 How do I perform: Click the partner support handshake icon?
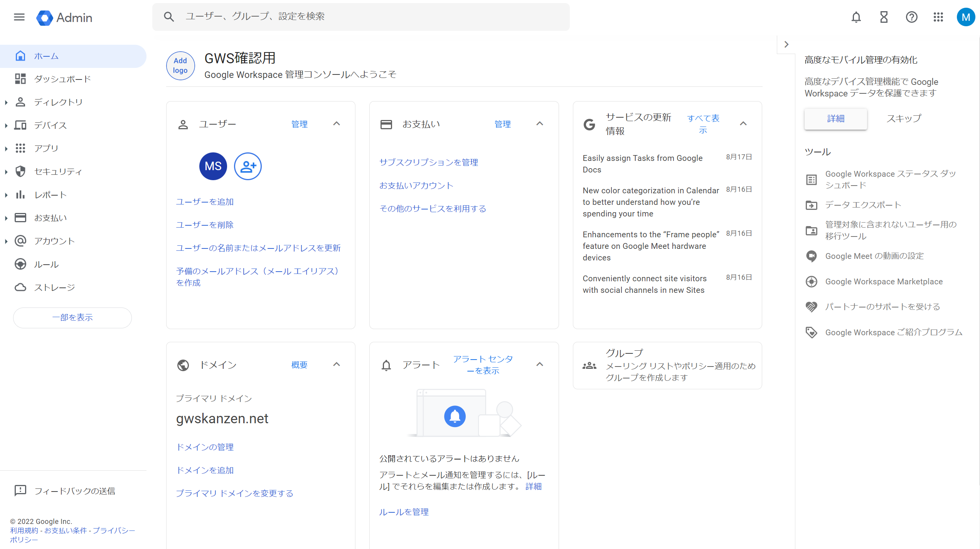811,307
